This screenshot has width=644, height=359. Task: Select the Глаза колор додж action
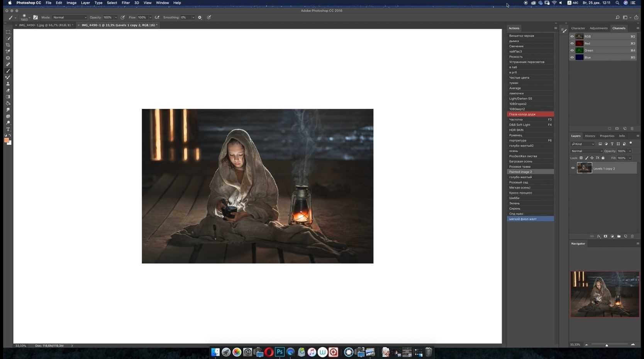point(530,114)
